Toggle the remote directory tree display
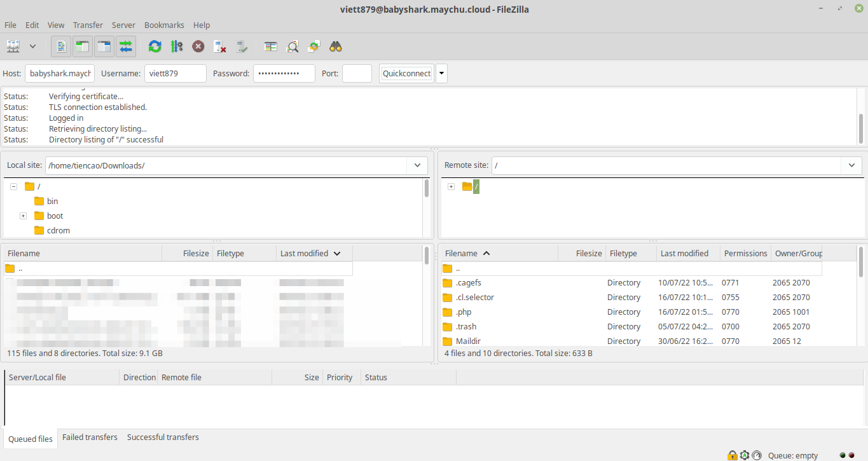Screen dimensions: 868x461 tap(104, 46)
